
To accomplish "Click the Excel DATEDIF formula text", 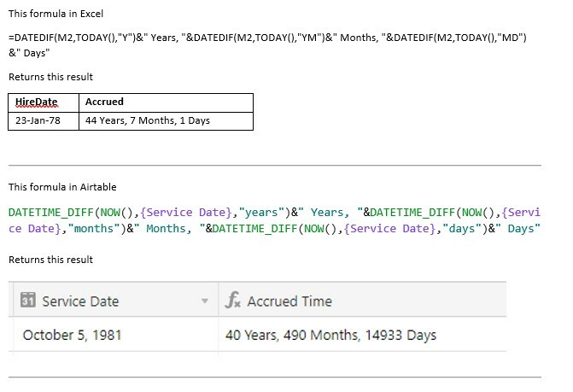I will (267, 45).
